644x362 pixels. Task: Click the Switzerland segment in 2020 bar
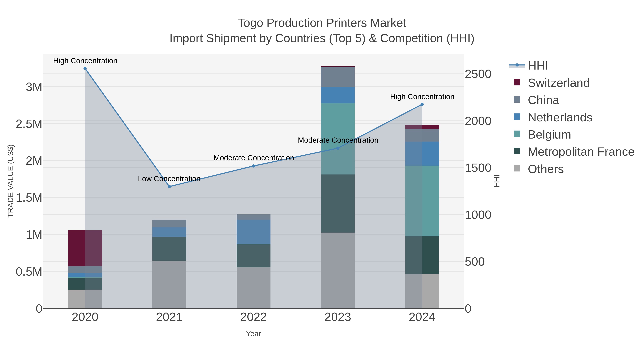pyautogui.click(x=85, y=248)
